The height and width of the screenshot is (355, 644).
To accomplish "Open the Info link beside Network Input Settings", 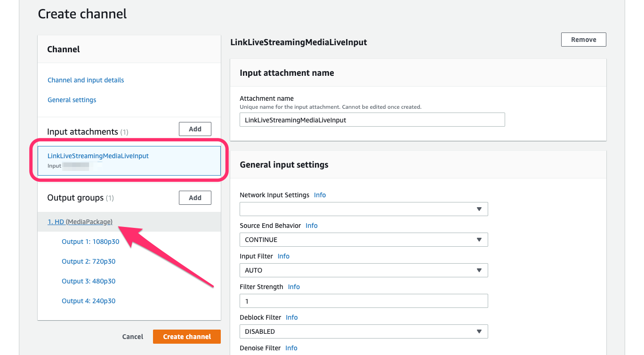I will coord(320,194).
